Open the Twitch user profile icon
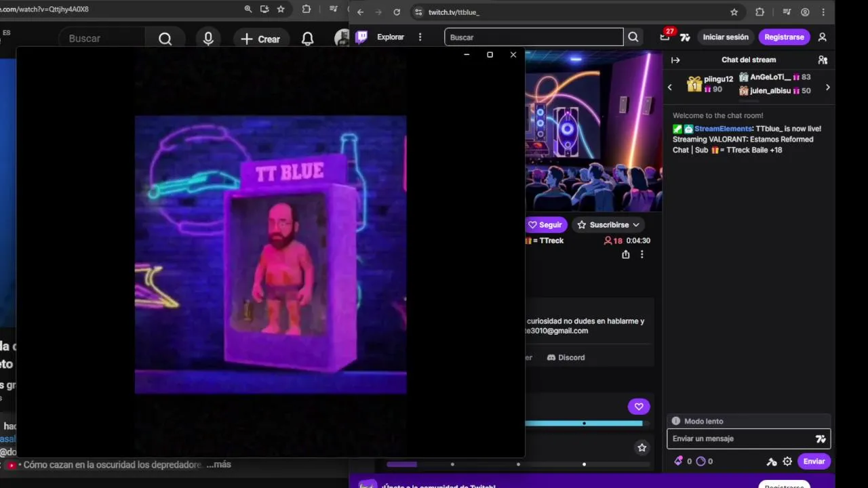Viewport: 868px width, 488px height. 823,37
